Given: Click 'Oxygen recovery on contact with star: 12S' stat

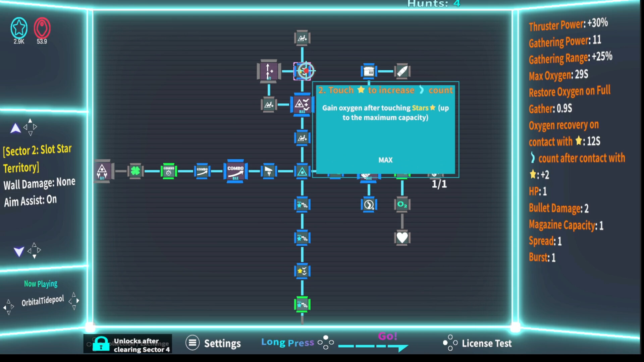Looking at the screenshot, I should (565, 133).
